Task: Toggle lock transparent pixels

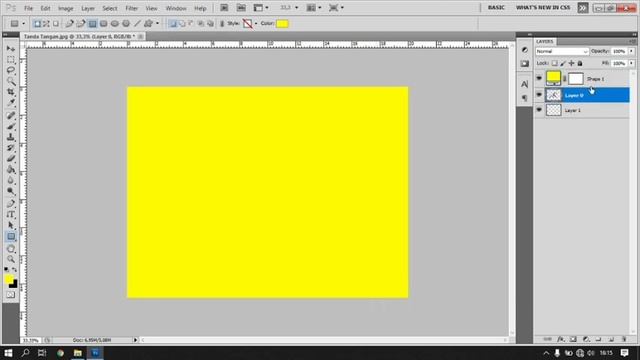Action: [x=554, y=63]
